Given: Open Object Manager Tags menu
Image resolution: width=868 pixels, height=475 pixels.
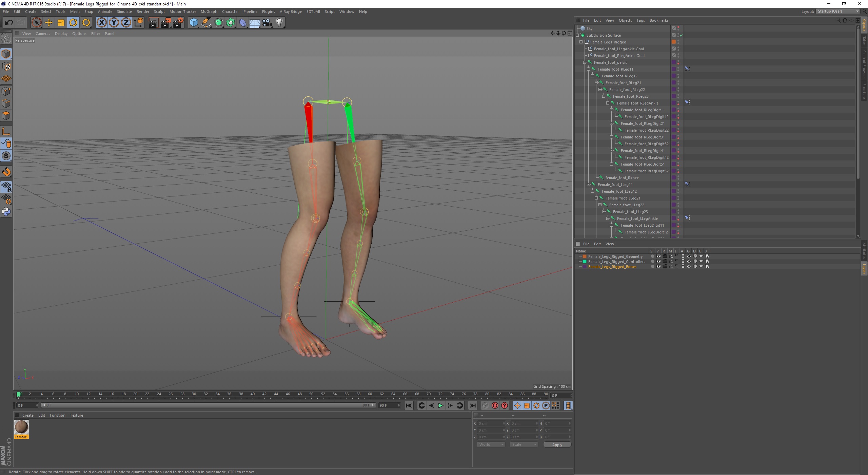Looking at the screenshot, I should tap(640, 20).
